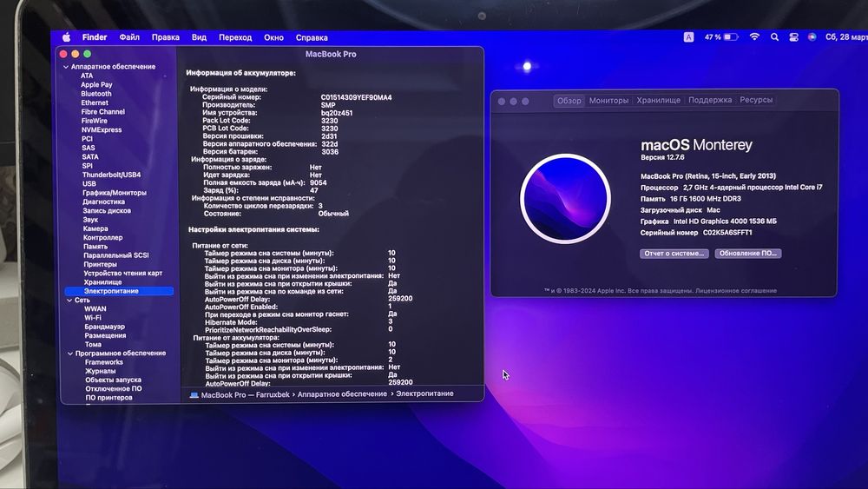Click the input source A icon
Screen dimensions: 868x489
(688, 37)
